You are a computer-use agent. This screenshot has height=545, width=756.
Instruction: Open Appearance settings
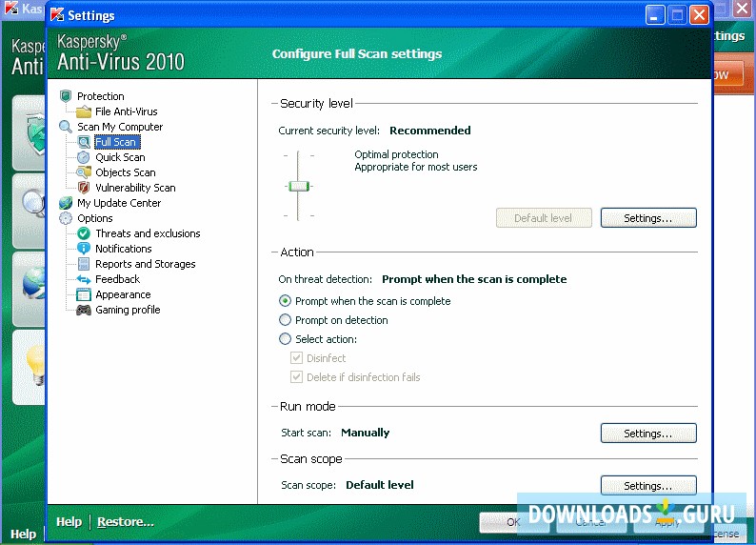tap(123, 294)
